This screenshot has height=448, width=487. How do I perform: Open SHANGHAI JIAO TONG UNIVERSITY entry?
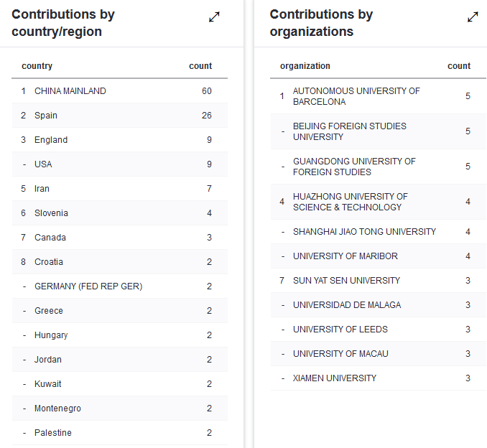[364, 232]
